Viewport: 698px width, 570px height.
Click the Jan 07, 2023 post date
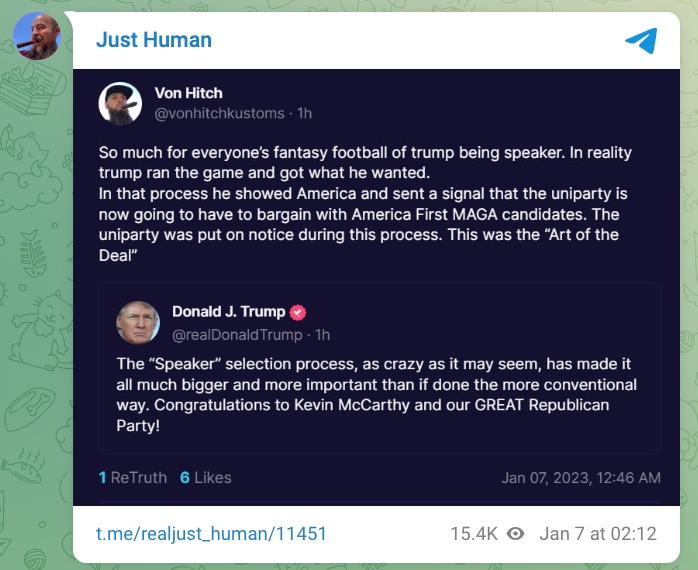580,478
